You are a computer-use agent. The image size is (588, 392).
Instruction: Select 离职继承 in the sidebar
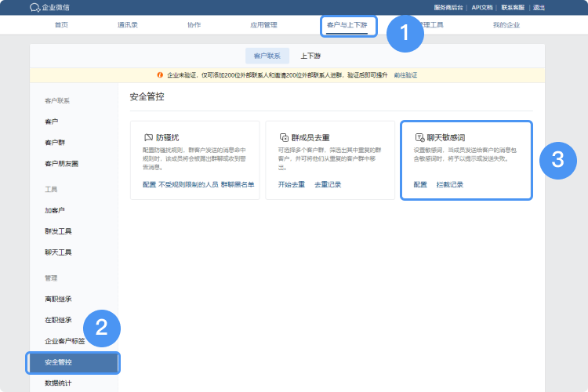pos(59,299)
